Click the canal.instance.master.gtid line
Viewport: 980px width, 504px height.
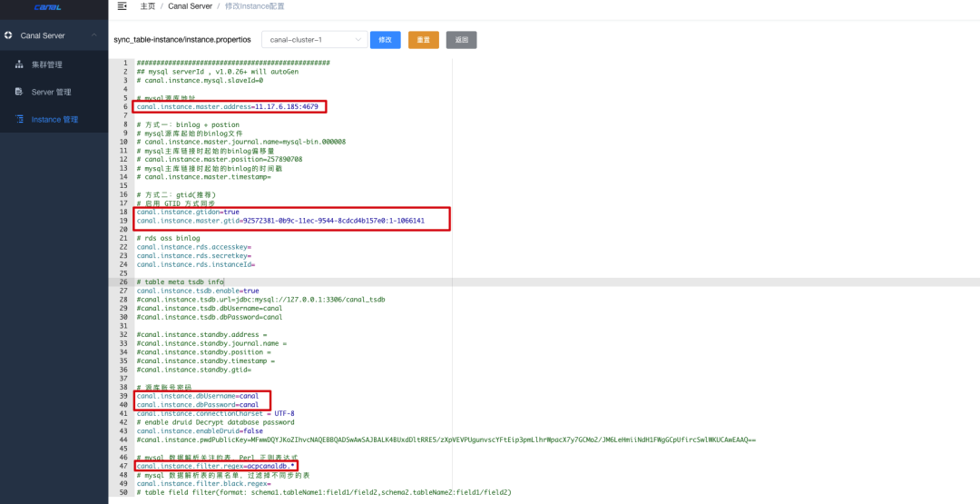(280, 221)
